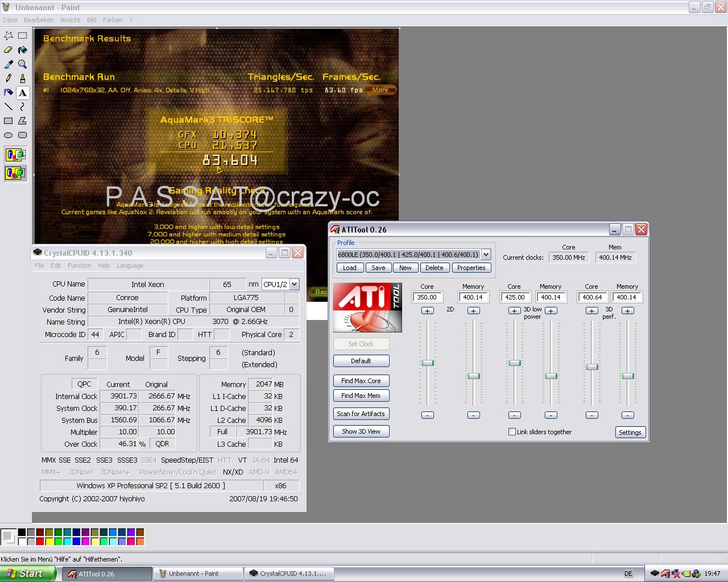Enable Link sliders together checkbox

click(x=512, y=432)
